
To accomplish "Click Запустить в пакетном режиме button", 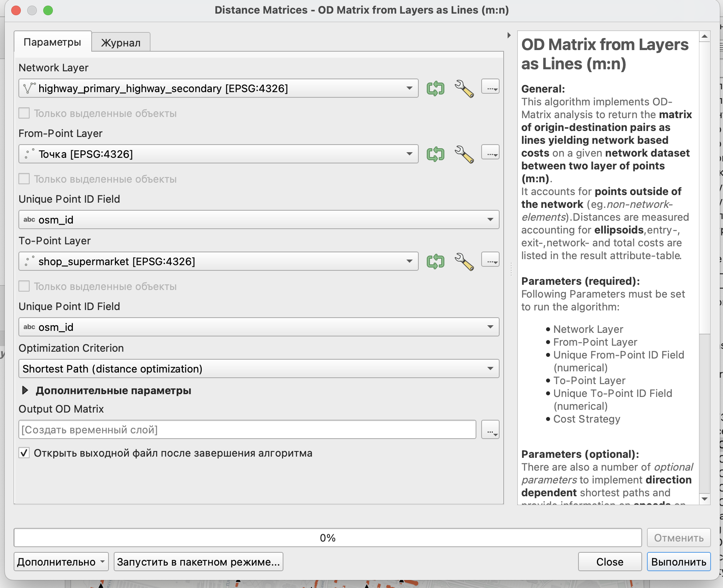I will pos(198,562).
